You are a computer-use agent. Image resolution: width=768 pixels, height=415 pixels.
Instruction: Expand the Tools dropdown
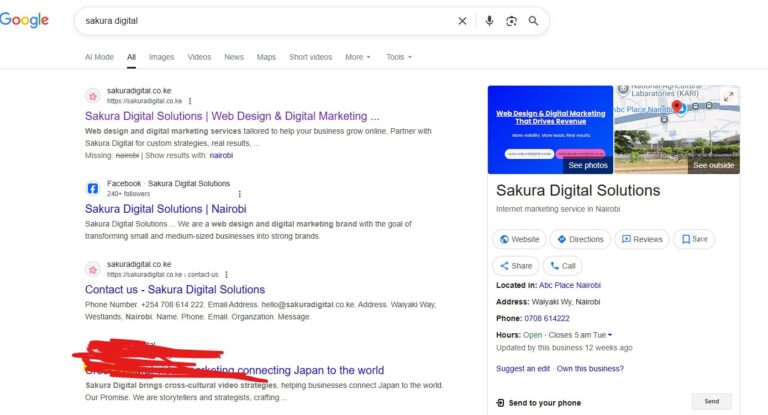(x=399, y=57)
